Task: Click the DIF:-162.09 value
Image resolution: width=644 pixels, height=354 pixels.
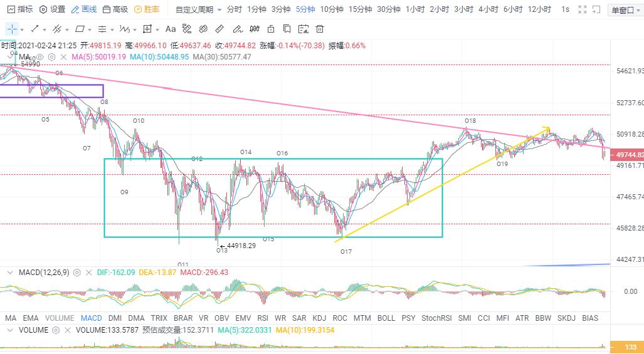Action: coord(116,273)
